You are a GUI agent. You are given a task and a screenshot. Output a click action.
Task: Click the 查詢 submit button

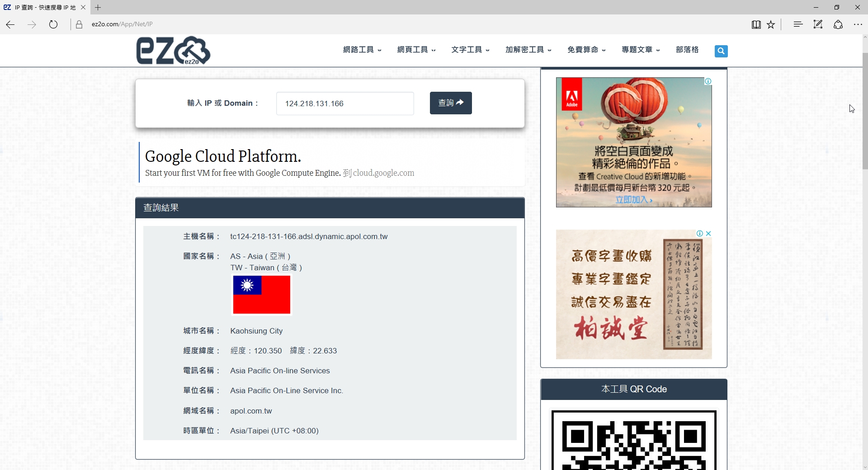pos(451,103)
